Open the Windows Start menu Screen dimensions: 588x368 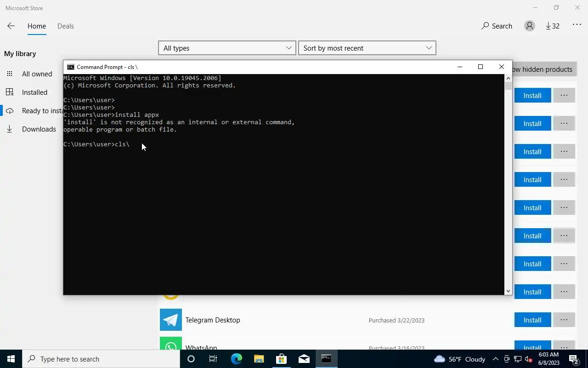11,359
